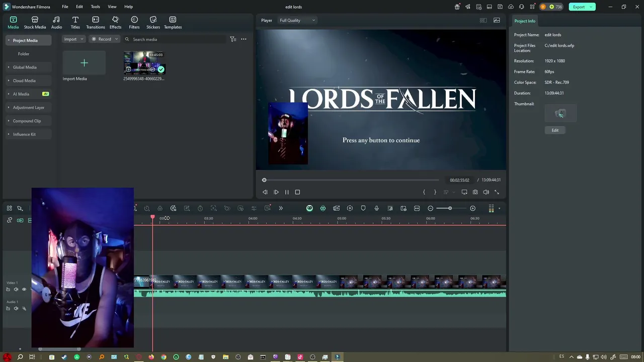Click the Import Media plus tile
The height and width of the screenshot is (362, 644).
(84, 63)
